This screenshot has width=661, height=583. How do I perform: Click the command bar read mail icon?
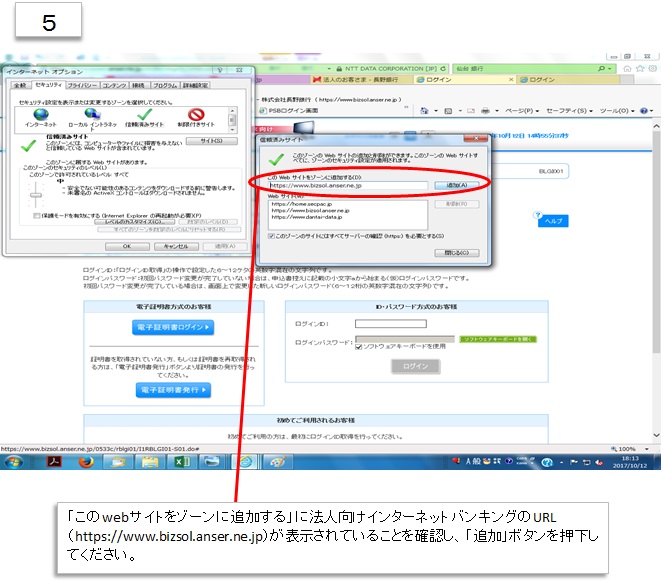coord(471,111)
